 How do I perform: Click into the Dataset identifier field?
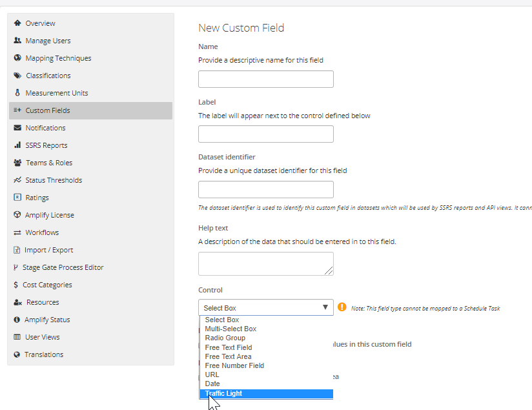(265, 190)
